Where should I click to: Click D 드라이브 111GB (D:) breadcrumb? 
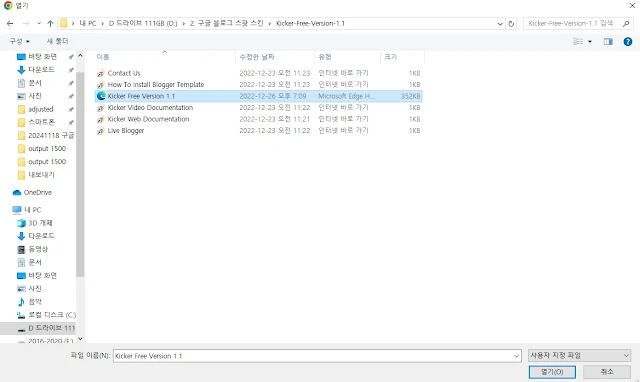143,24
